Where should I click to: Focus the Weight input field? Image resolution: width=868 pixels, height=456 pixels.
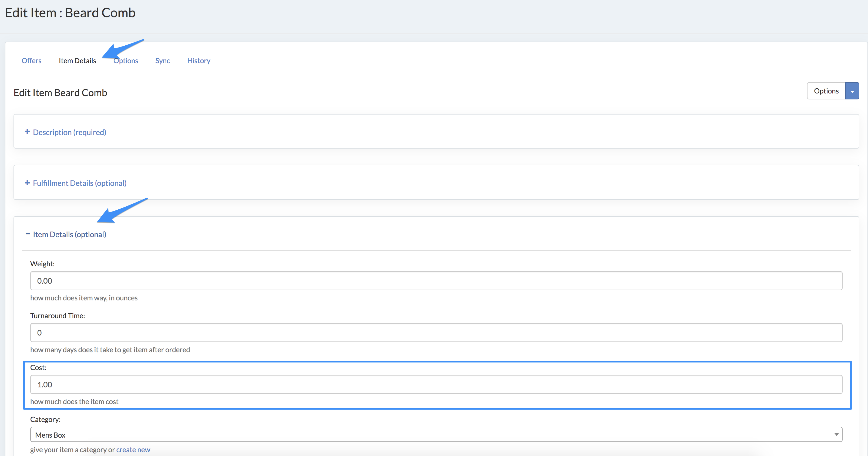pos(436,281)
